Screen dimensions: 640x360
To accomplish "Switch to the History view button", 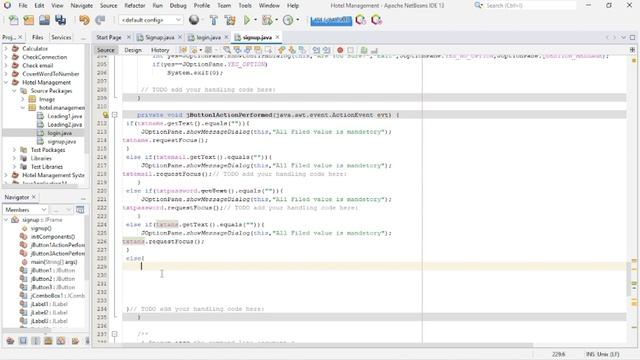I will 160,50.
